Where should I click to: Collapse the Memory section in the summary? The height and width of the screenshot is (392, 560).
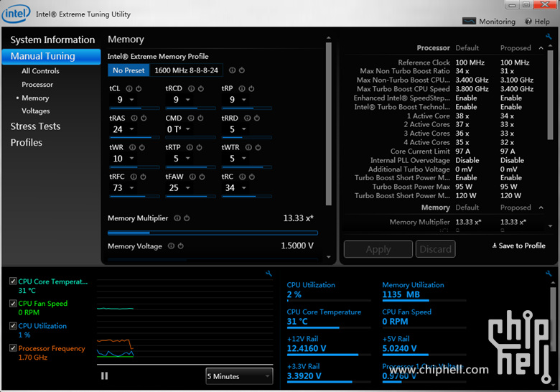click(x=541, y=207)
